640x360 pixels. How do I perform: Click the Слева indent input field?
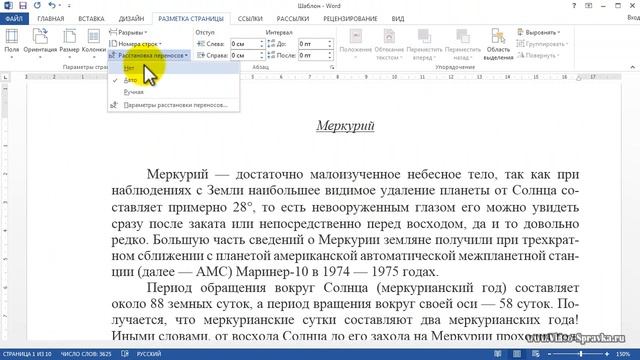[x=244, y=44]
